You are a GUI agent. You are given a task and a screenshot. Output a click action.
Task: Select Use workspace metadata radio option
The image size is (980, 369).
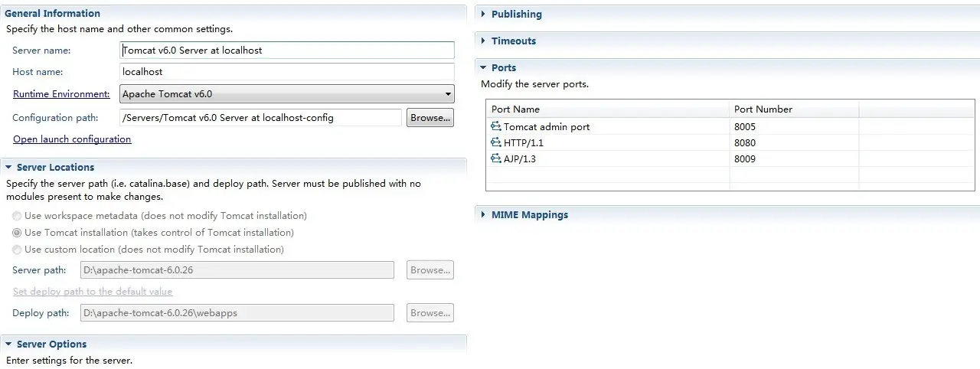[x=17, y=216]
